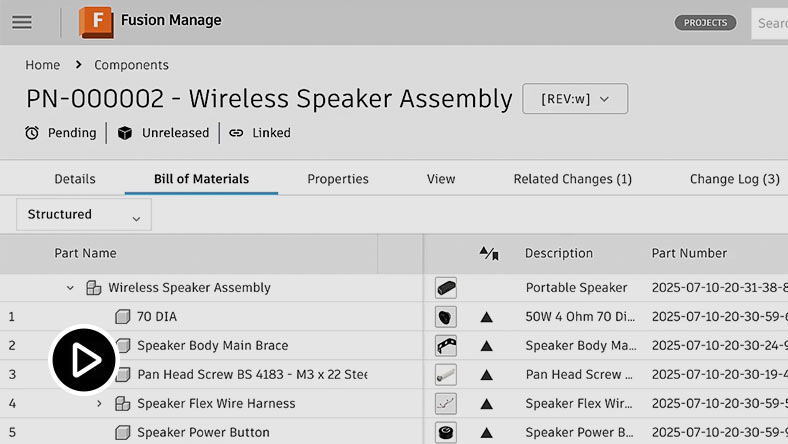The height and width of the screenshot is (444, 788).
Task: Click the Pending clock status icon
Action: 32,133
